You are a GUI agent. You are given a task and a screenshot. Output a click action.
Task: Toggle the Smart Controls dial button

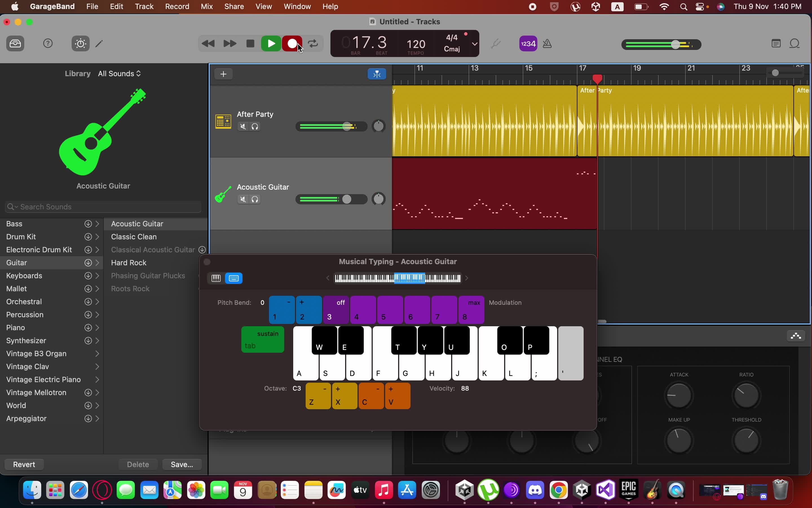tap(81, 43)
